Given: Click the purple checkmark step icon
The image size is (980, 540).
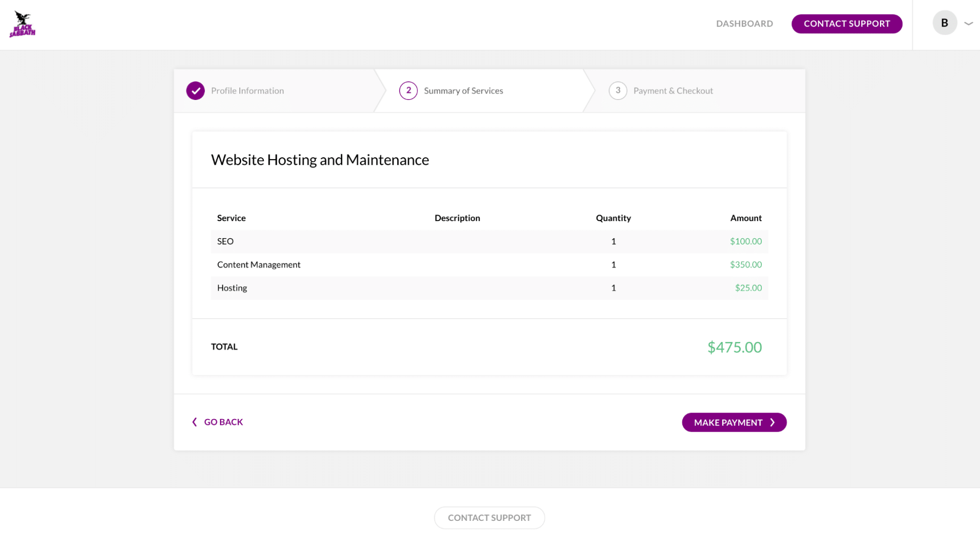Looking at the screenshot, I should click(x=195, y=91).
